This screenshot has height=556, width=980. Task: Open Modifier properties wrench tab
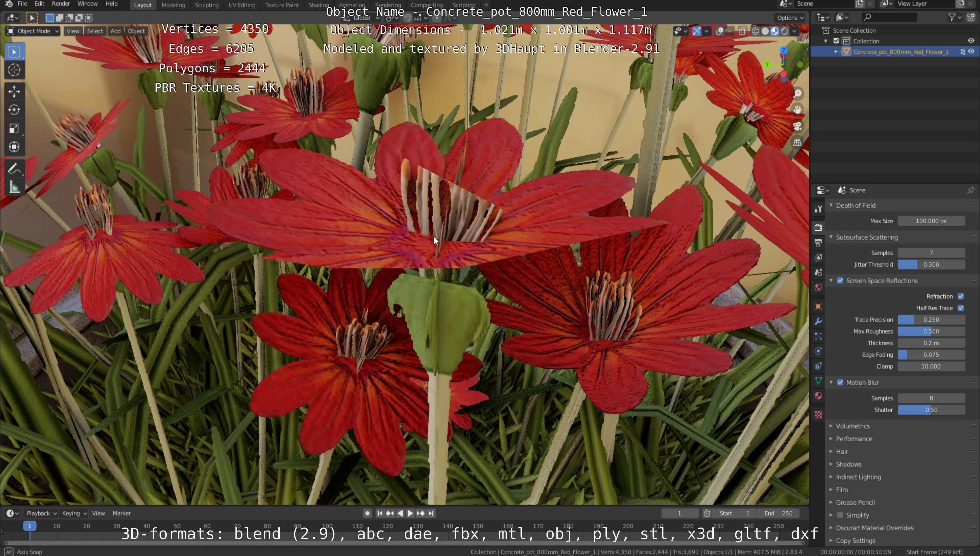click(818, 321)
